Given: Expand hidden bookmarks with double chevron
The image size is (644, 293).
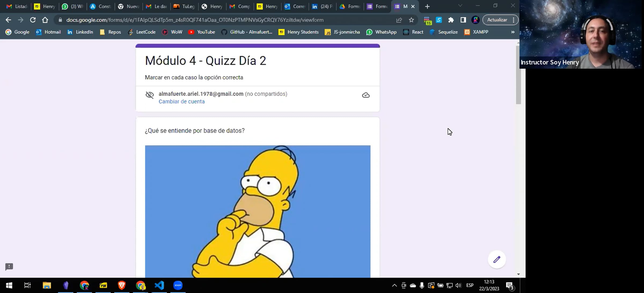Looking at the screenshot, I should click(513, 32).
